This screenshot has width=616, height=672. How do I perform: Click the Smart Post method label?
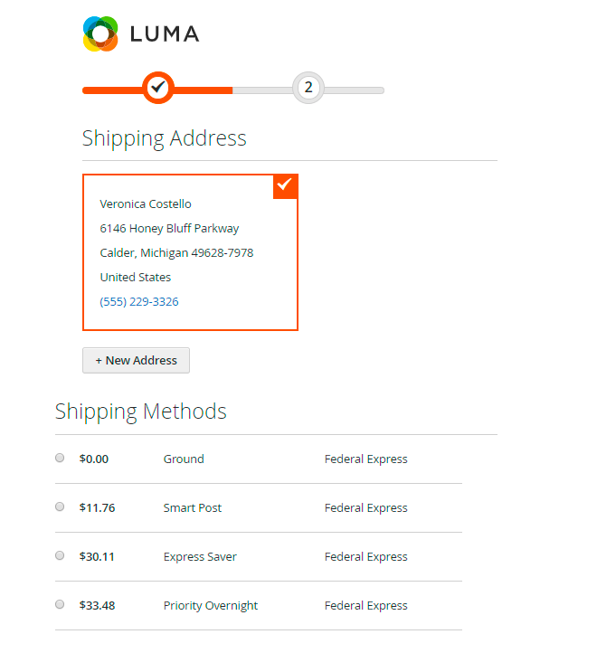[193, 508]
